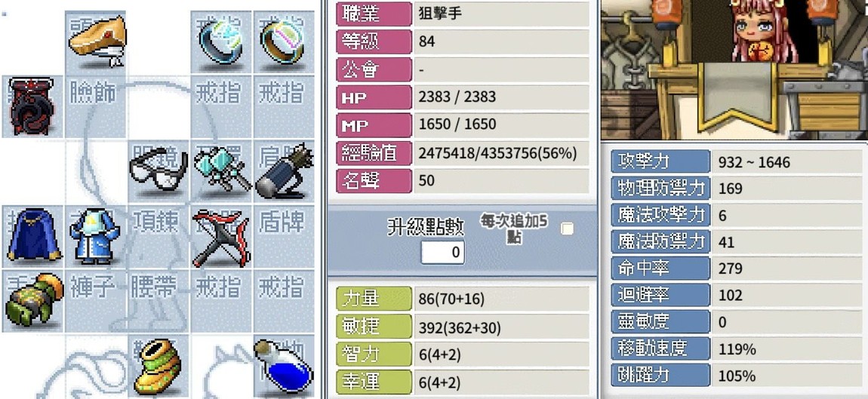Screen dimensions: 868x399
Task: Click the blue potion bottle icon
Action: (282, 365)
